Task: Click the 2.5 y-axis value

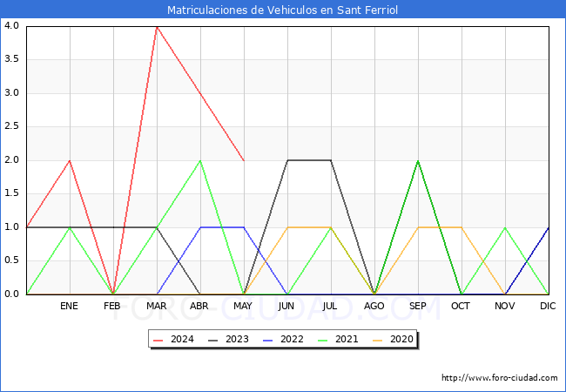Action: point(11,126)
